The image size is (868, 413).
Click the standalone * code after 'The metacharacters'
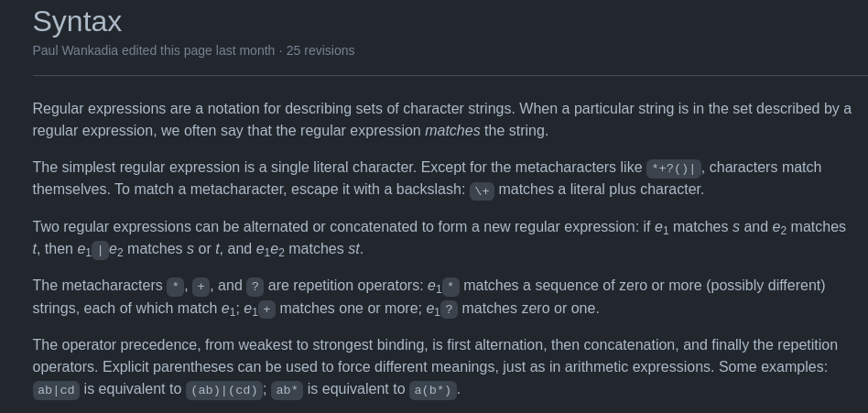point(175,287)
